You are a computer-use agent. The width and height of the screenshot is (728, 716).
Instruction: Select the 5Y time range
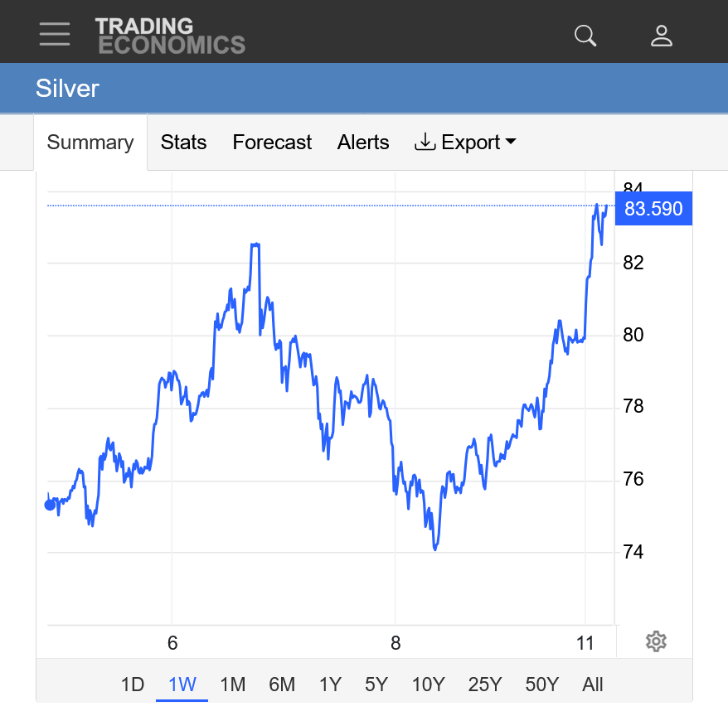pos(376,685)
